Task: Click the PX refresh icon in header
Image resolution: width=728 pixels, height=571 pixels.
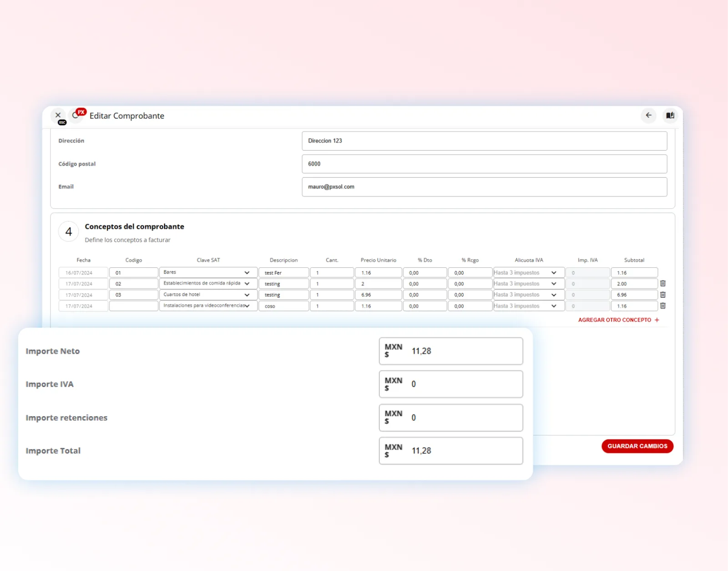Action: coord(77,115)
